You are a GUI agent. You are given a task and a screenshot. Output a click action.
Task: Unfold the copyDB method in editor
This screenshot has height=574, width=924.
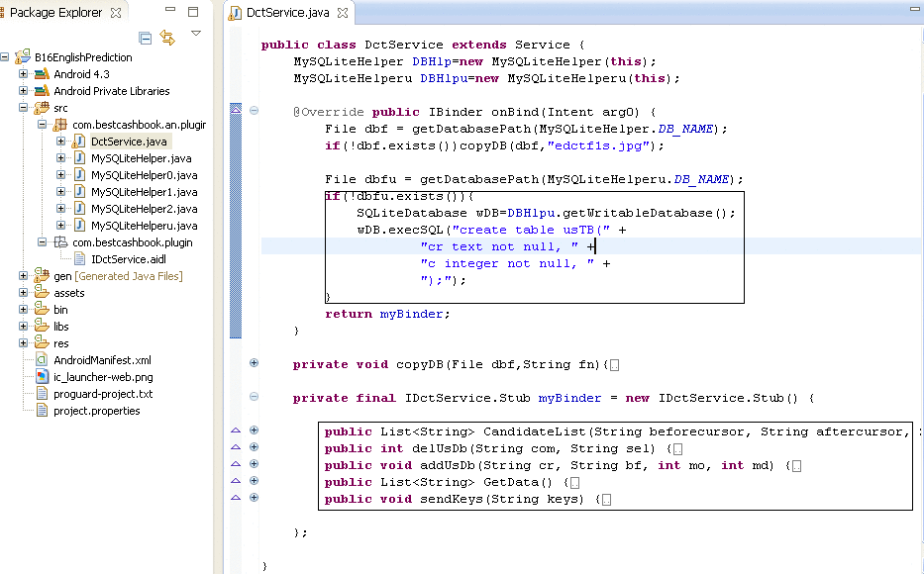coord(254,362)
